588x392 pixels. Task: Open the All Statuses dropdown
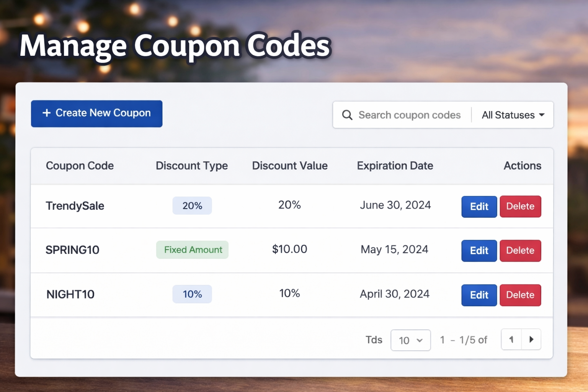pos(513,115)
